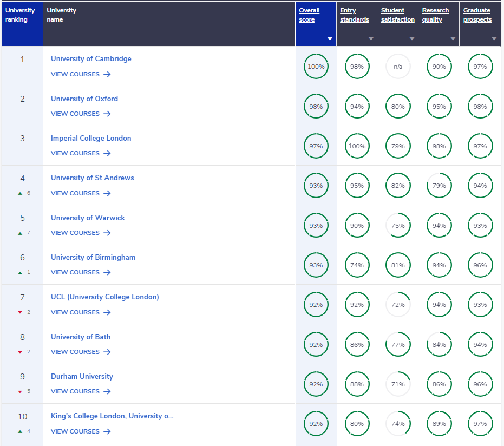504x446 pixels.
Task: Click the Student satisfaction n/a circle for Cambridge
Action: click(x=398, y=67)
